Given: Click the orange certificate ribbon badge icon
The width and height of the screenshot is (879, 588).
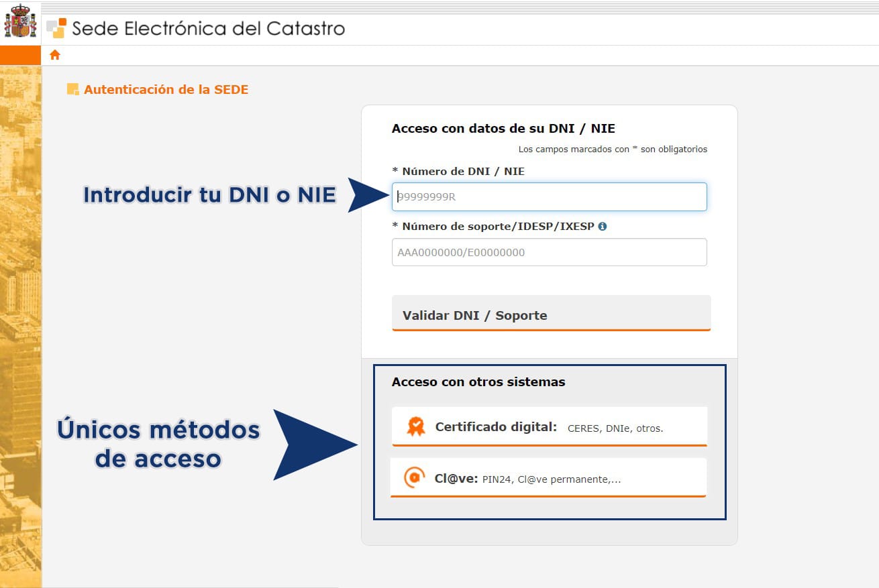Looking at the screenshot, I should click(x=416, y=426).
